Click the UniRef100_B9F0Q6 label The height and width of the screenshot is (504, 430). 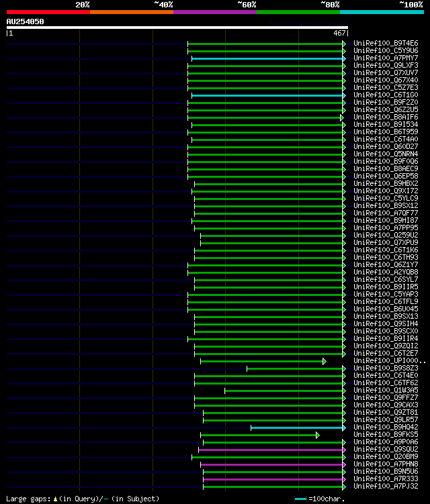[386, 161]
